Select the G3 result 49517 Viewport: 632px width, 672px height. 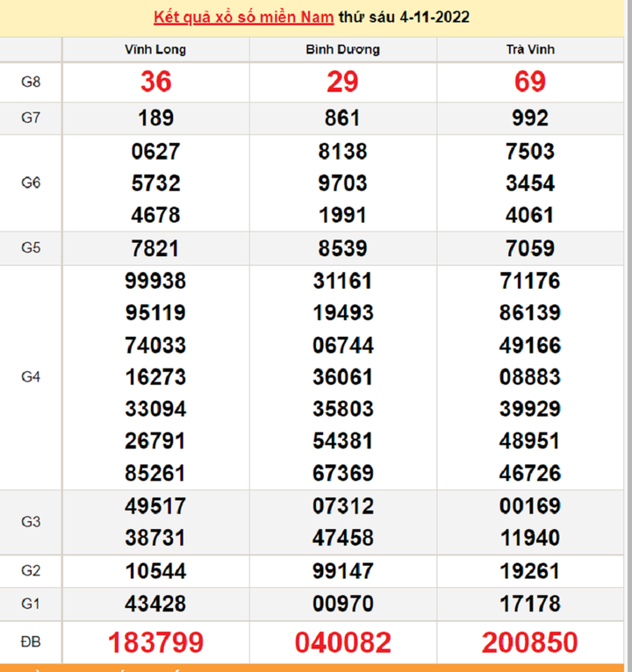coord(155,506)
